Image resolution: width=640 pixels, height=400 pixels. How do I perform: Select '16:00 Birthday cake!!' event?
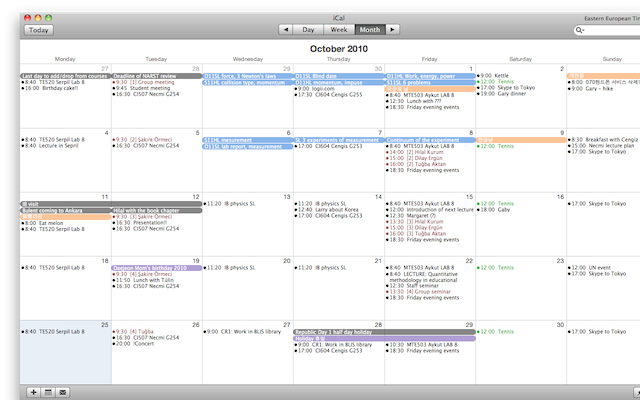pos(50,88)
